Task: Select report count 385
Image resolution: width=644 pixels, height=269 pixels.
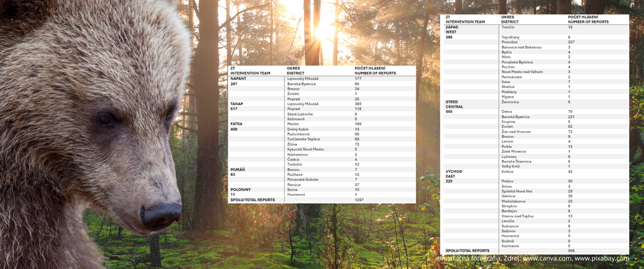Action: click(x=358, y=104)
